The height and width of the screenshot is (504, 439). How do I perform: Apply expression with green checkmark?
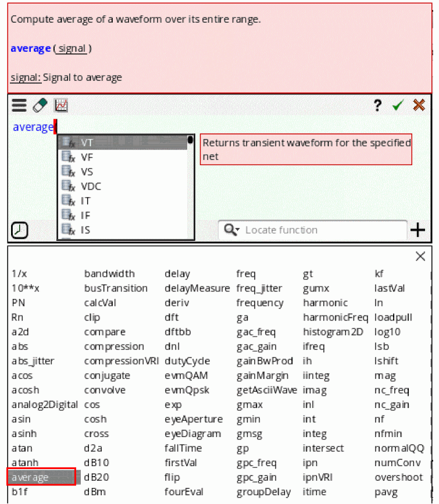coord(398,105)
